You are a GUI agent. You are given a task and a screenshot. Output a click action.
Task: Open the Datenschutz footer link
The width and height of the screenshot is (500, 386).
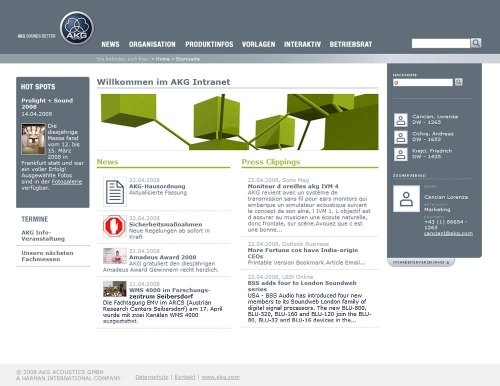(x=152, y=377)
